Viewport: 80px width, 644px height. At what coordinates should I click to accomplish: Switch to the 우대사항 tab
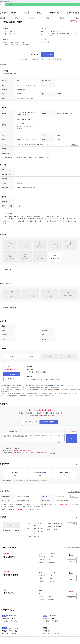(32, 18)
